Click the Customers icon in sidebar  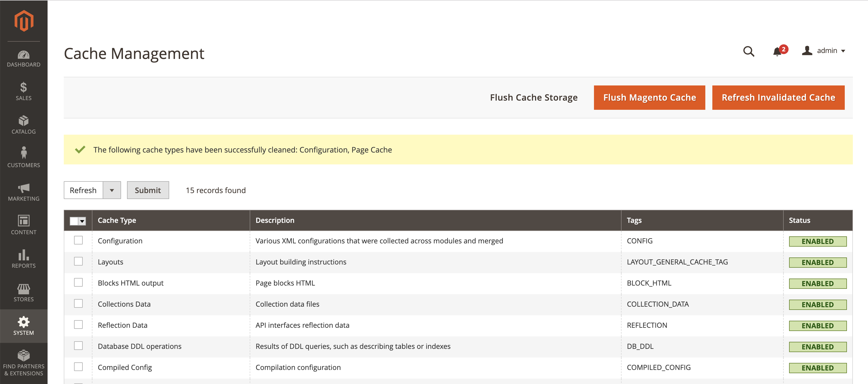(23, 155)
